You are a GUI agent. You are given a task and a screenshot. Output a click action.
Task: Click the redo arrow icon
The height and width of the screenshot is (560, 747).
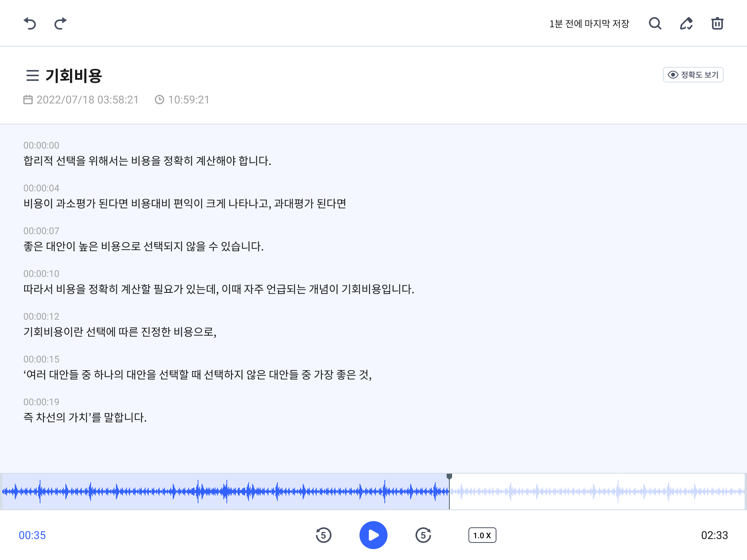pyautogui.click(x=60, y=24)
